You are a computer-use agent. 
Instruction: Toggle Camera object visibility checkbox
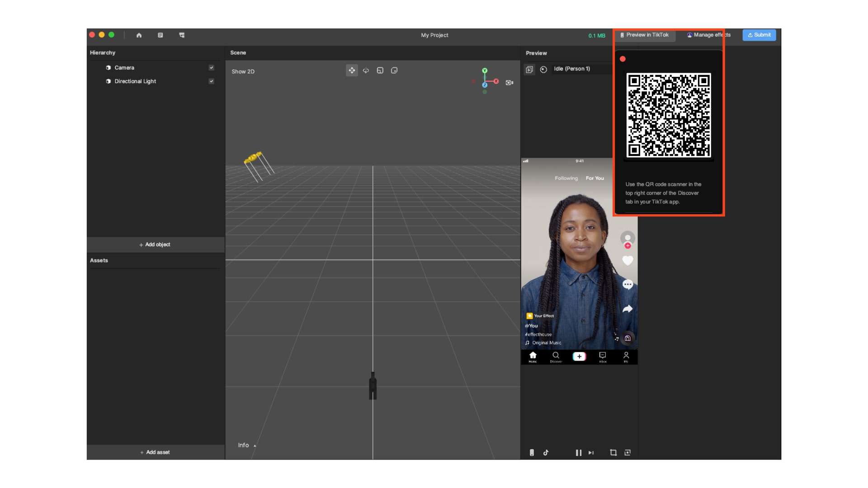coord(211,68)
